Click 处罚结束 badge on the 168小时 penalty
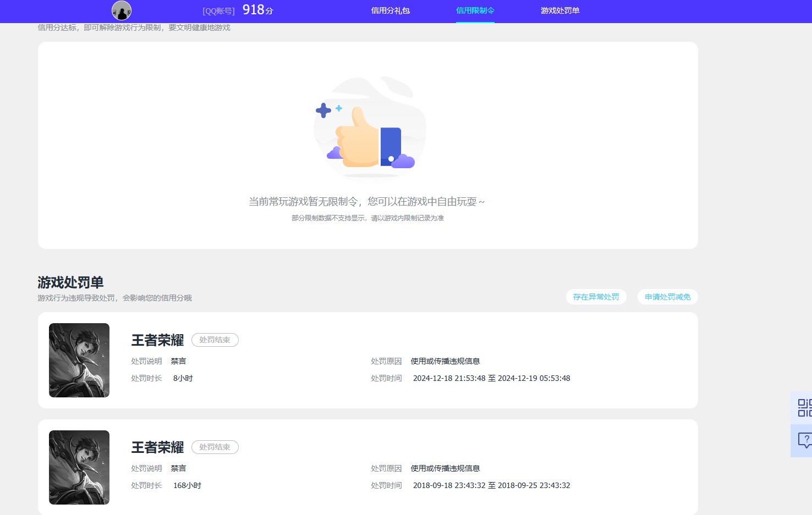Viewport: 812px width, 515px height. tap(215, 447)
